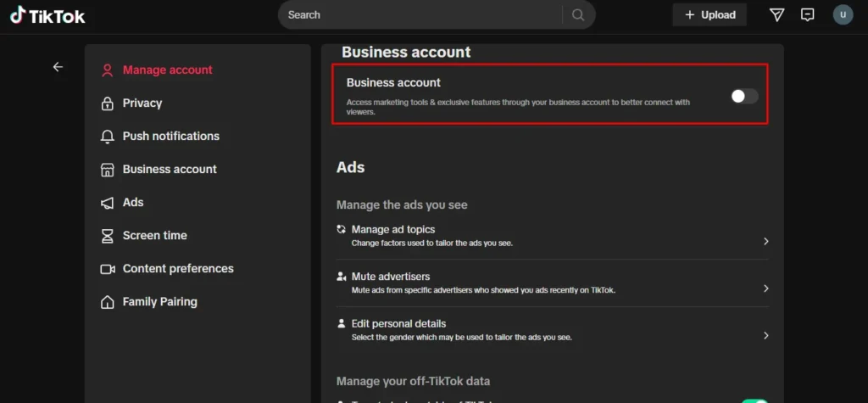868x403 pixels.
Task: Open the messages paper-plane icon
Action: pyautogui.click(x=776, y=14)
